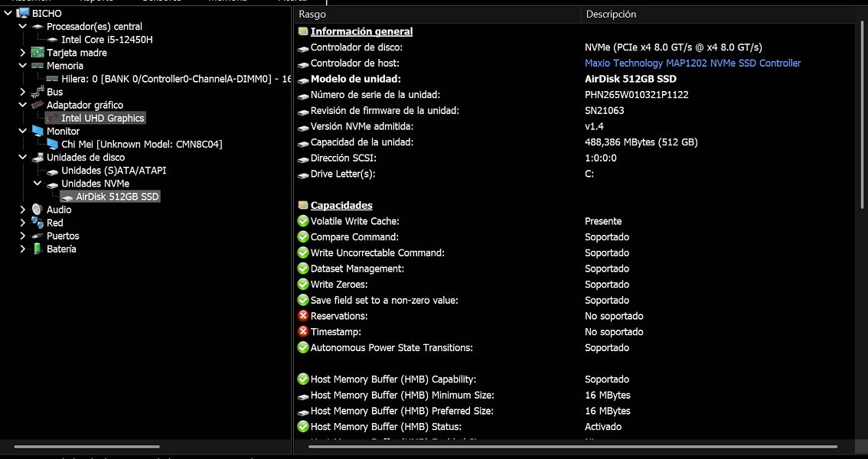Click the Bus node icon

(38, 92)
